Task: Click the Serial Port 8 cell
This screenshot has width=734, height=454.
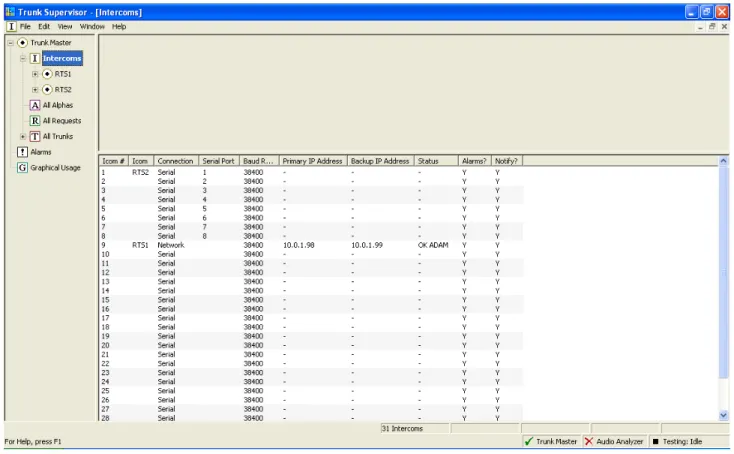Action: [205, 236]
